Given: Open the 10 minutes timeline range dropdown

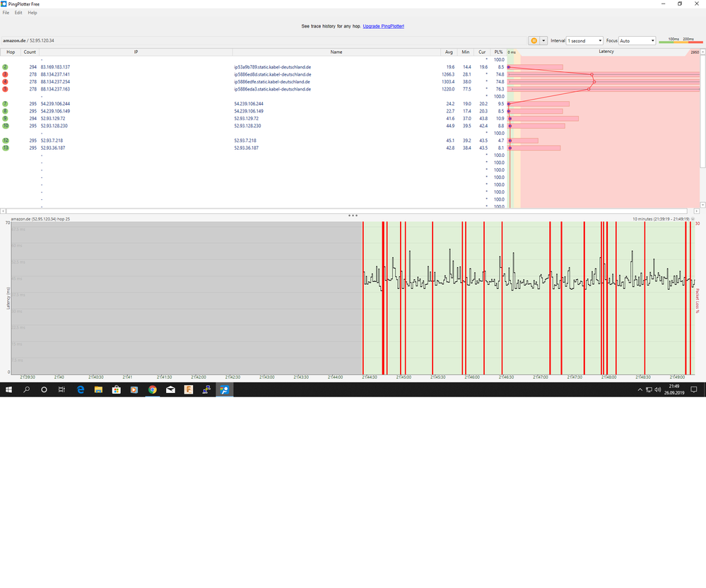Looking at the screenshot, I should 693,219.
